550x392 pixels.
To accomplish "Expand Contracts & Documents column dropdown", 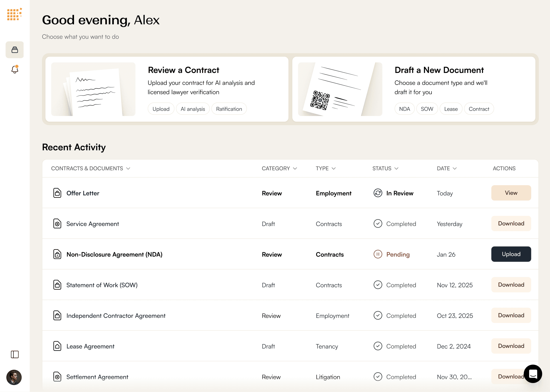I will tap(128, 168).
